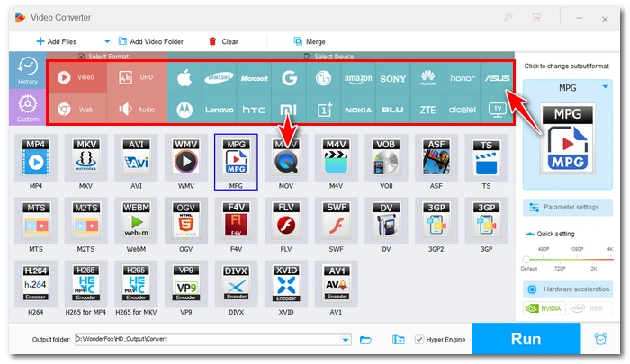Open the registration key icon
The height and width of the screenshot is (364, 630).
[508, 17]
